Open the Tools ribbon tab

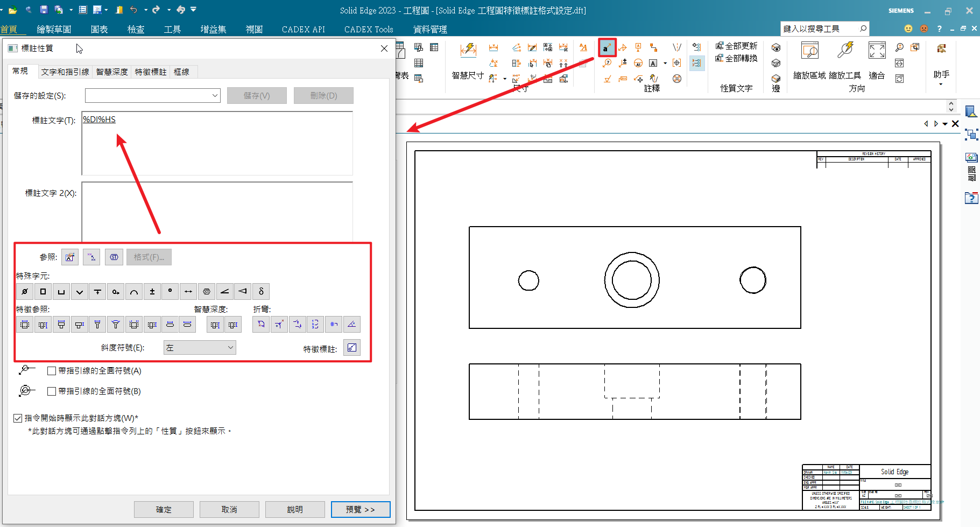tap(172, 29)
